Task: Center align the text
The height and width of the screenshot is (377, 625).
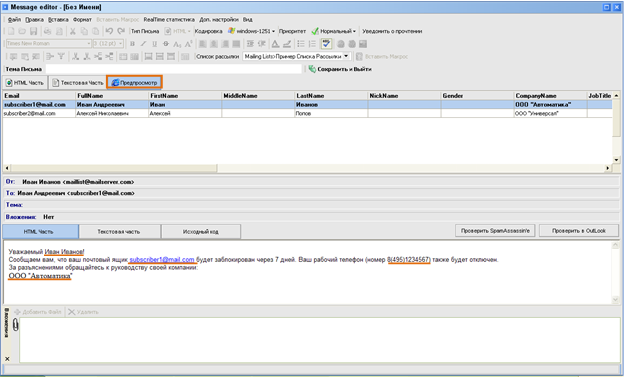Action: [x=214, y=44]
